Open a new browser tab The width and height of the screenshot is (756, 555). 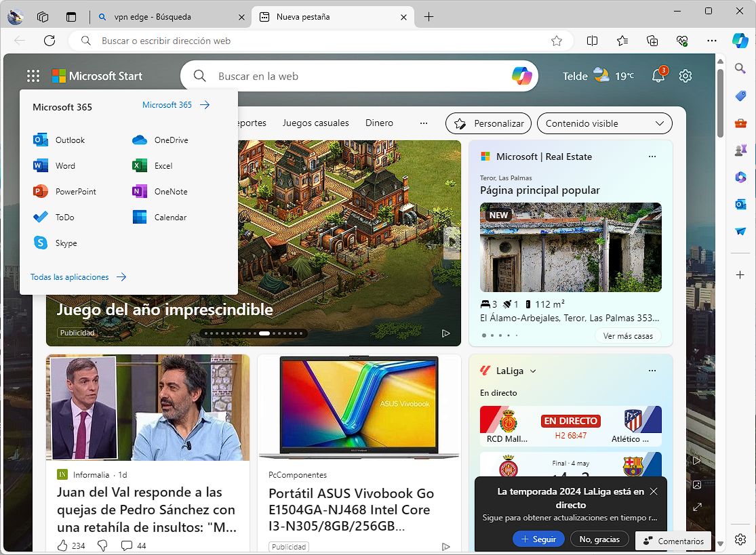pyautogui.click(x=429, y=17)
